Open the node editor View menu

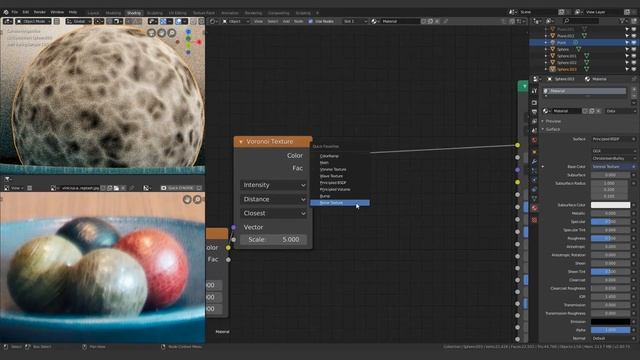point(258,21)
